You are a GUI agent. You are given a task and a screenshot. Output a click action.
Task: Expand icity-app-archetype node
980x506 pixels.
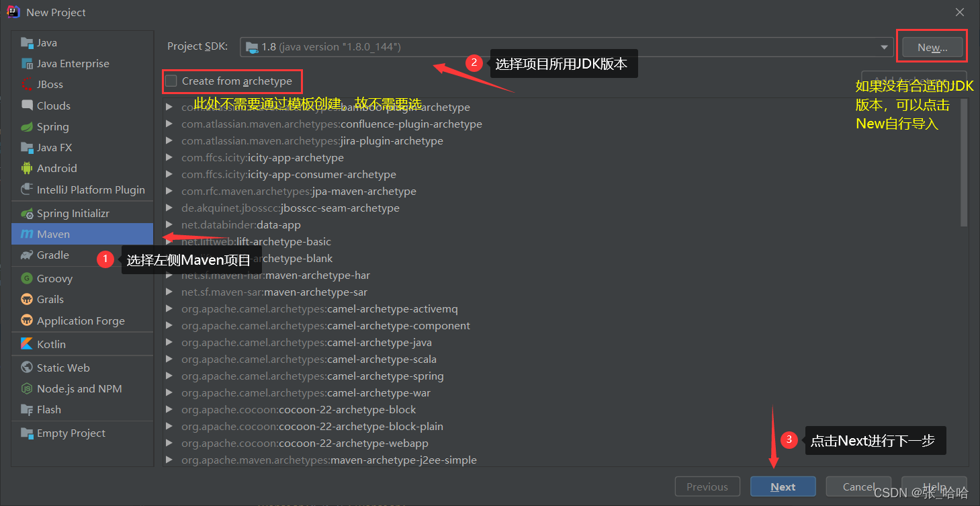(169, 158)
